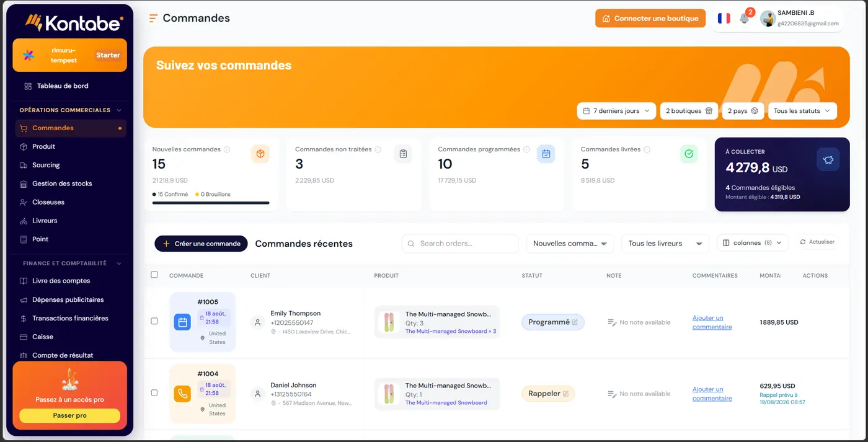Viewport: 868px width, 442px height.
Task: Click the phone icon of order #1004
Action: [182, 394]
